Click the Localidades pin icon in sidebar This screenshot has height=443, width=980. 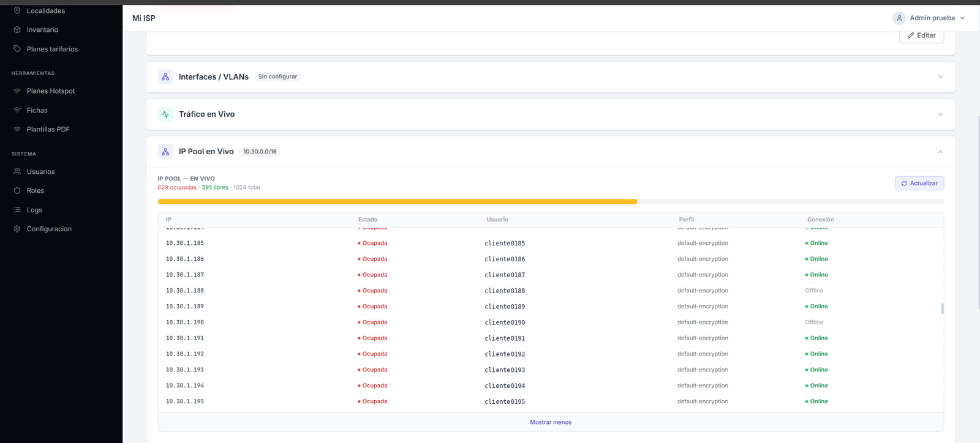pyautogui.click(x=17, y=10)
